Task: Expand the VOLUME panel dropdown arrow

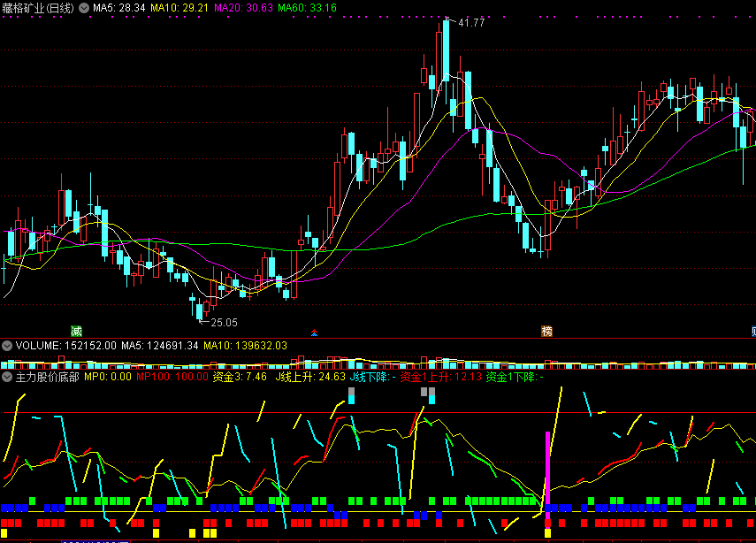Action: pos(7,346)
